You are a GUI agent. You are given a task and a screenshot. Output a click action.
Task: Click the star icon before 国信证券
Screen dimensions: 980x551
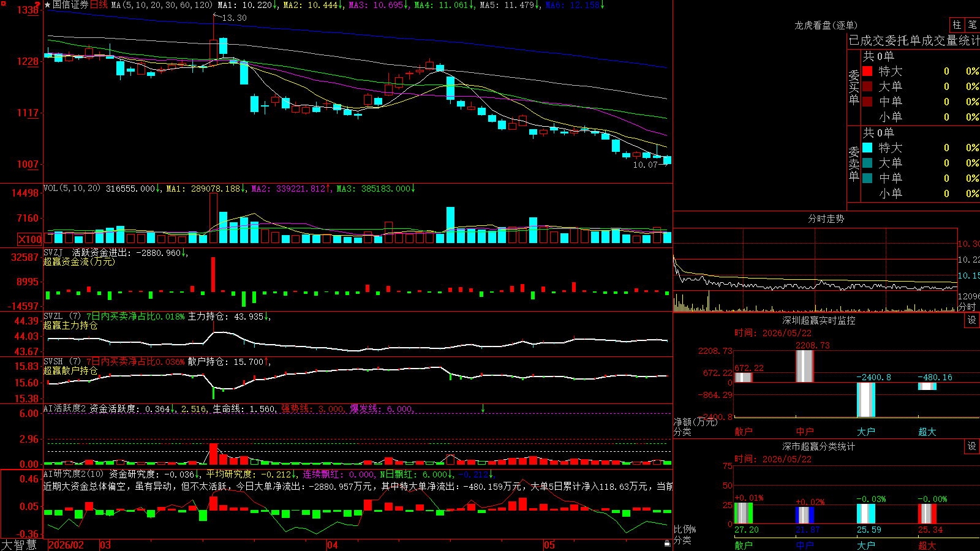48,5
